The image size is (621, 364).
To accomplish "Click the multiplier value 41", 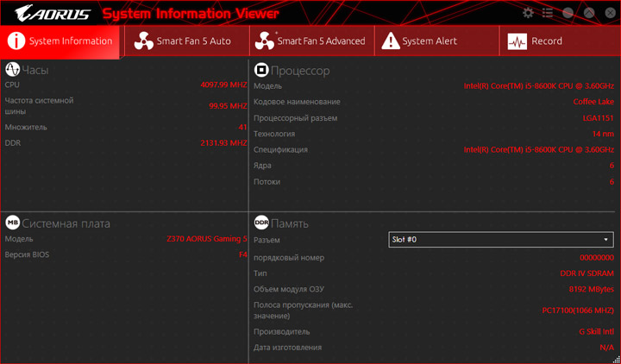I will [x=242, y=127].
